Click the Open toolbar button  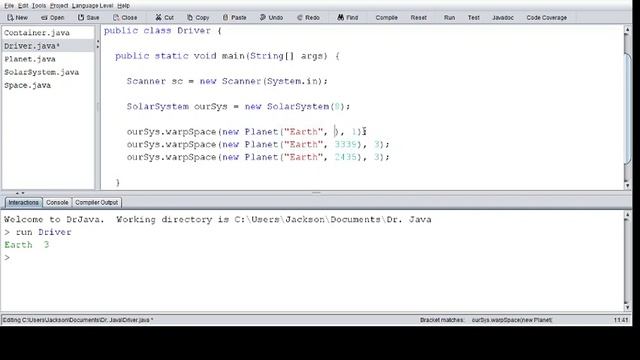pyautogui.click(x=53, y=18)
